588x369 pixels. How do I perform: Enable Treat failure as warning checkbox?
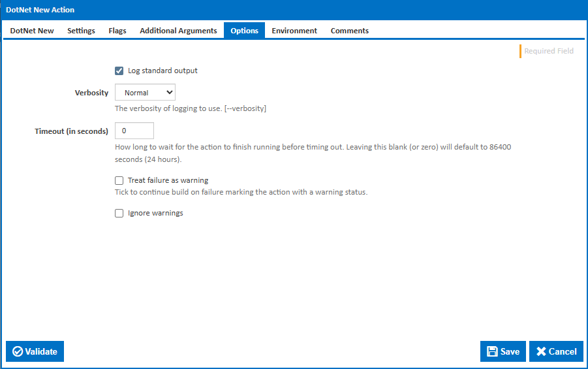pyautogui.click(x=119, y=180)
